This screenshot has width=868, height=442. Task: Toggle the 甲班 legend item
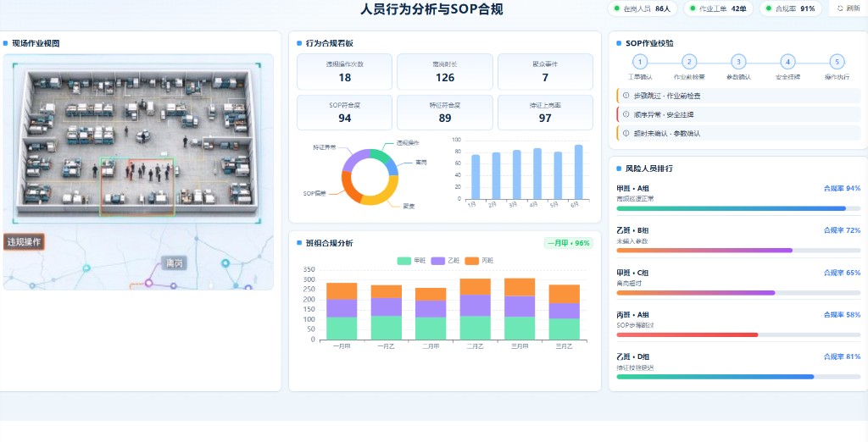coord(411,261)
